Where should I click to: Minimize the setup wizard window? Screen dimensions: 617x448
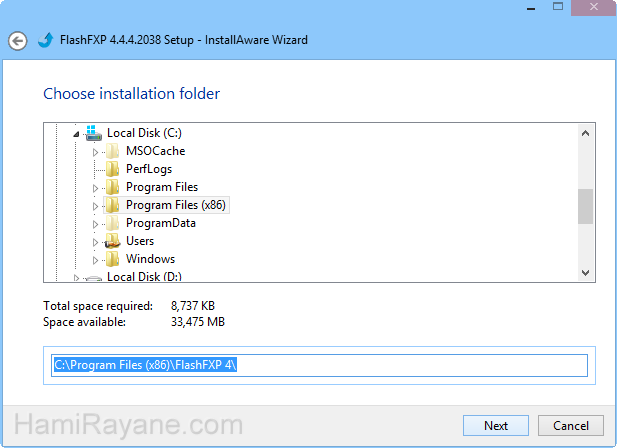pos(531,7)
